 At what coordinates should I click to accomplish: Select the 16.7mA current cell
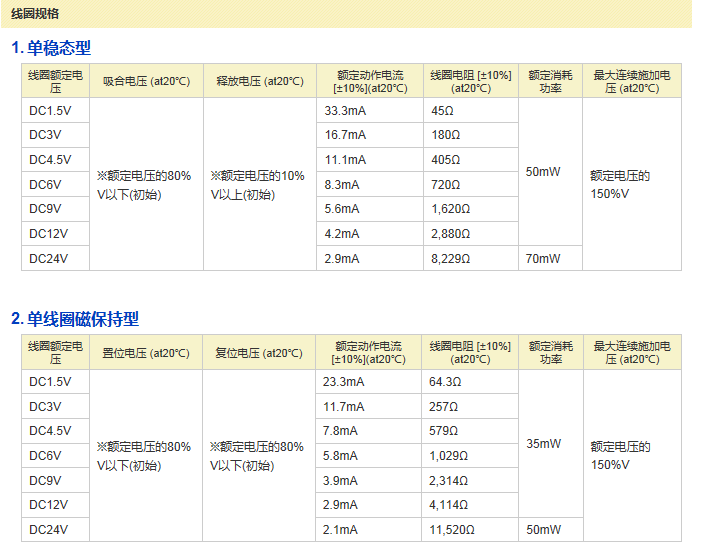pyautogui.click(x=346, y=135)
